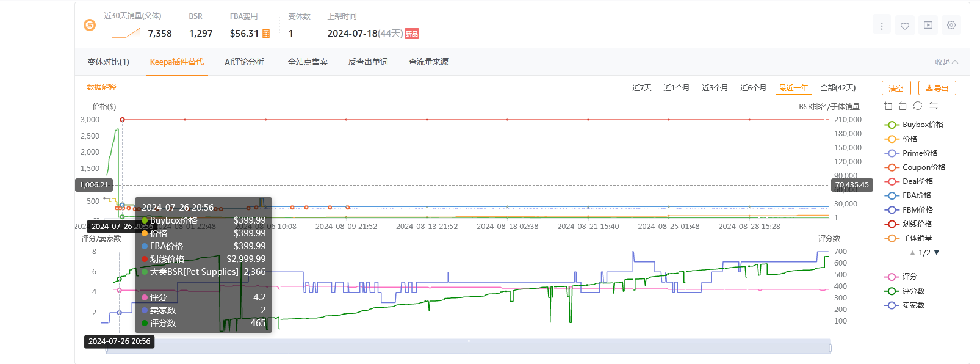The image size is (980, 364).
Task: Toggle 价格 series in legend
Action: [901, 139]
